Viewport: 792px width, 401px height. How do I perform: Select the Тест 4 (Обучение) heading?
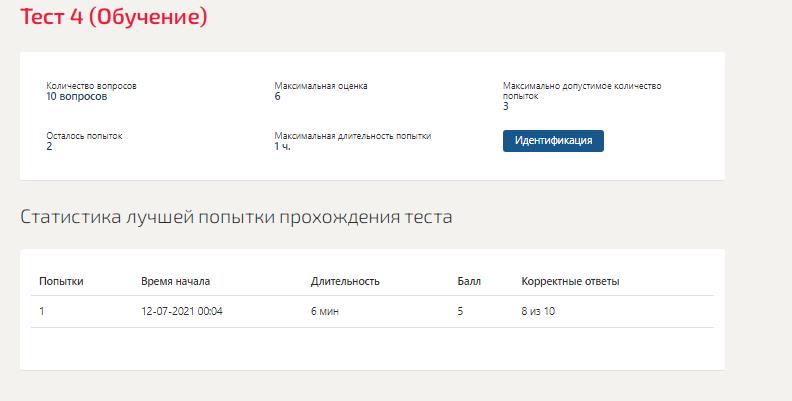tap(114, 17)
